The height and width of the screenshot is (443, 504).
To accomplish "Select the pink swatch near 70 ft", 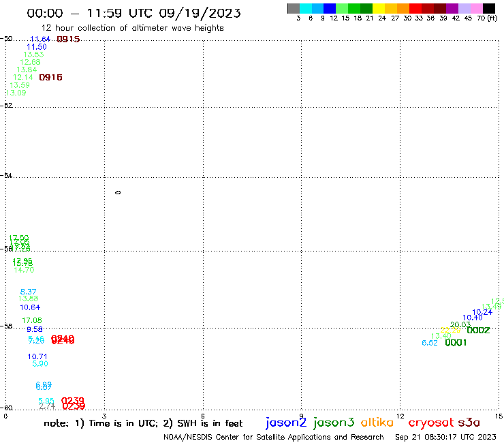I will pos(476,8).
